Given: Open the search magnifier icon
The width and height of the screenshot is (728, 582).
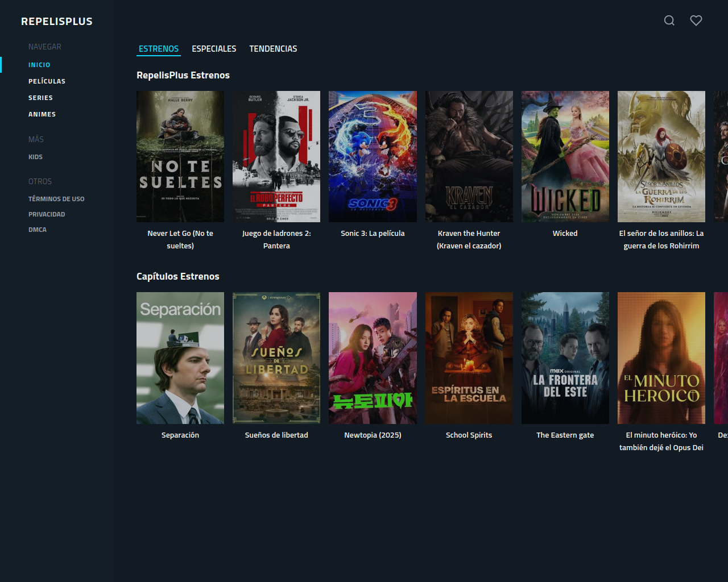Looking at the screenshot, I should 669,20.
